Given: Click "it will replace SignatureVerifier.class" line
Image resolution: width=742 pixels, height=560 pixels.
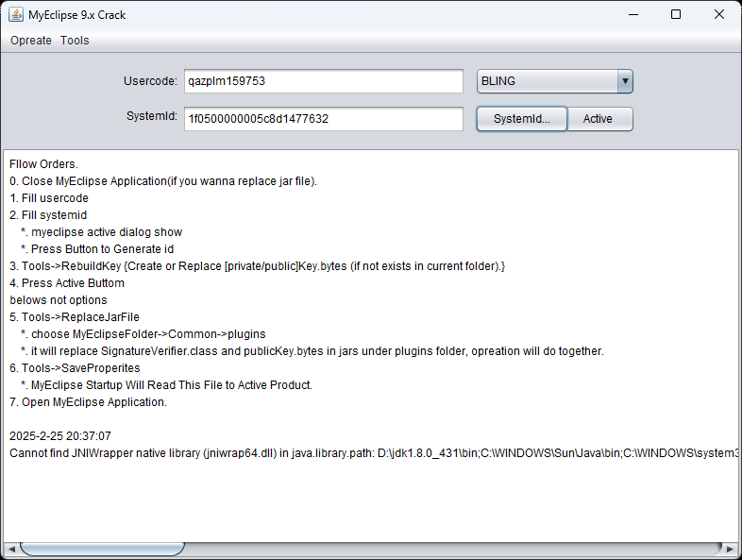Looking at the screenshot, I should tap(312, 351).
